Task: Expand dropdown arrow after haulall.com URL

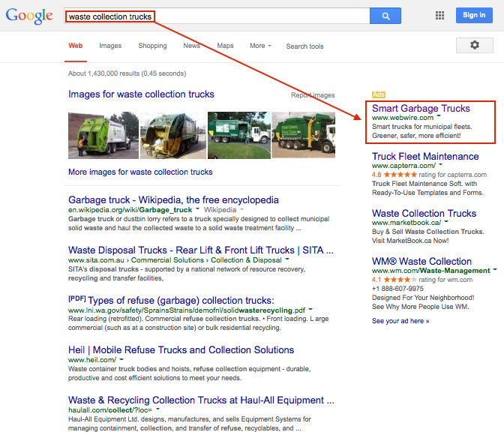Action: point(157,409)
